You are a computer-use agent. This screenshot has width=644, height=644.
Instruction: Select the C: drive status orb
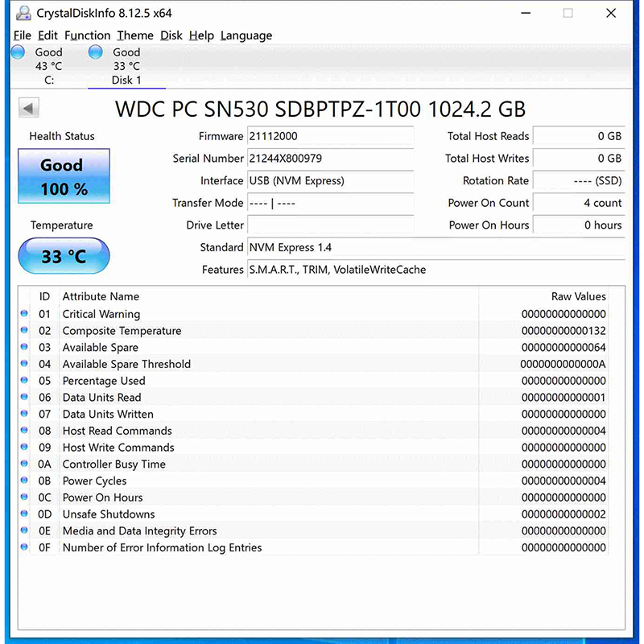[x=18, y=52]
